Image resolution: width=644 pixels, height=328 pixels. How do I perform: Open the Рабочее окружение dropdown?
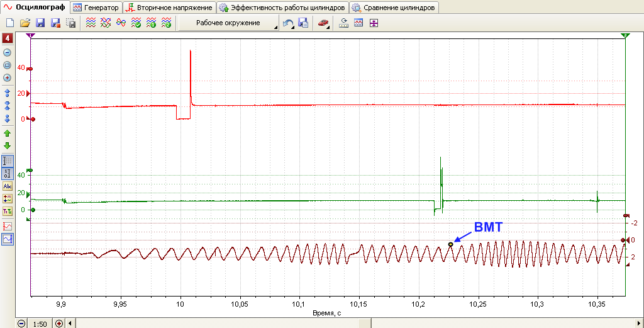228,23
